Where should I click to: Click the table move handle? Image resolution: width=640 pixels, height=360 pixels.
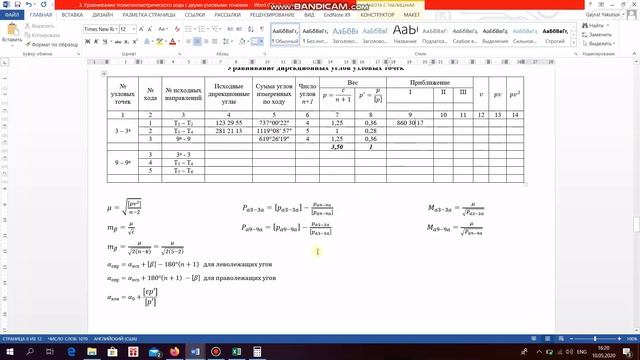click(x=104, y=74)
